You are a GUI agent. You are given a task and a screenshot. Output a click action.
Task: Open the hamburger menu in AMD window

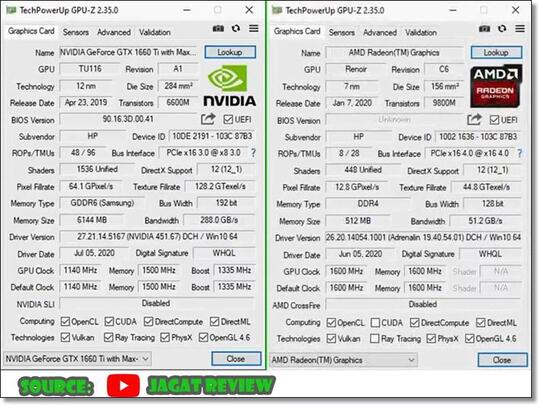520,29
